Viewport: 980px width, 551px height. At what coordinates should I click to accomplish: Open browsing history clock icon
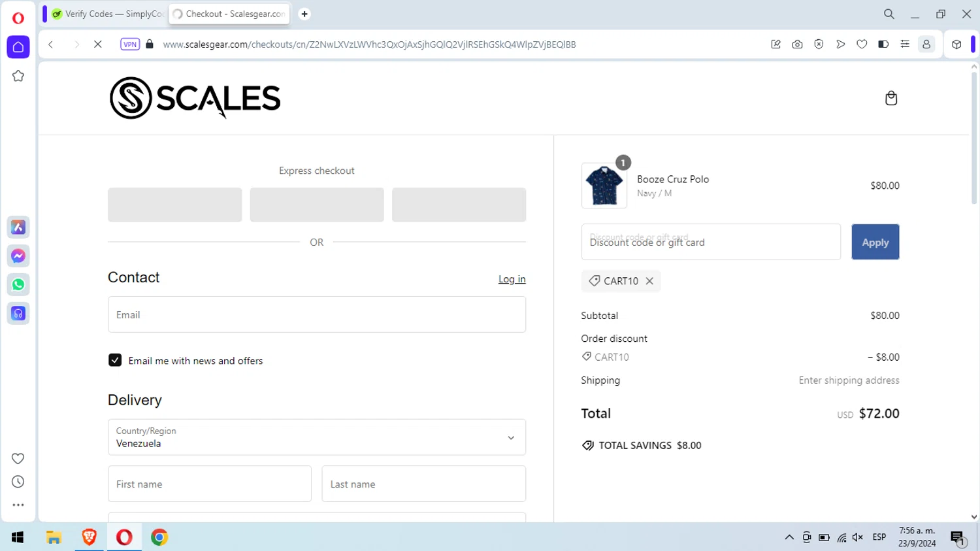pyautogui.click(x=18, y=482)
